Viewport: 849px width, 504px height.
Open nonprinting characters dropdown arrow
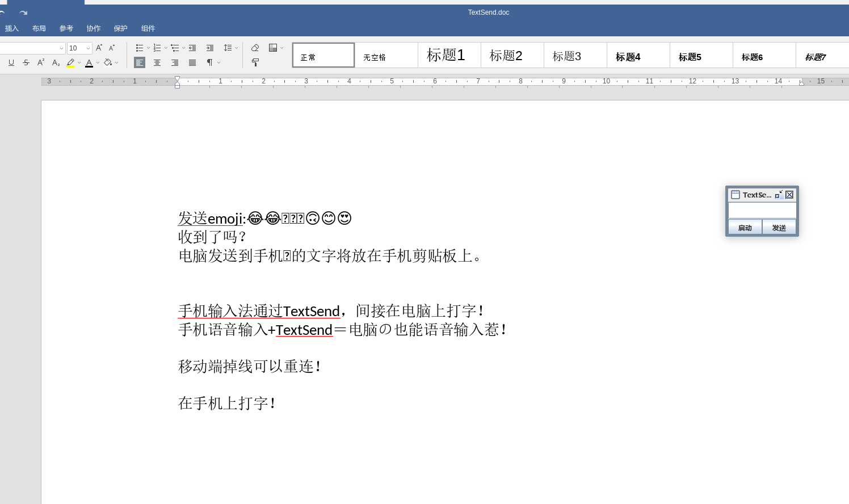pos(218,62)
